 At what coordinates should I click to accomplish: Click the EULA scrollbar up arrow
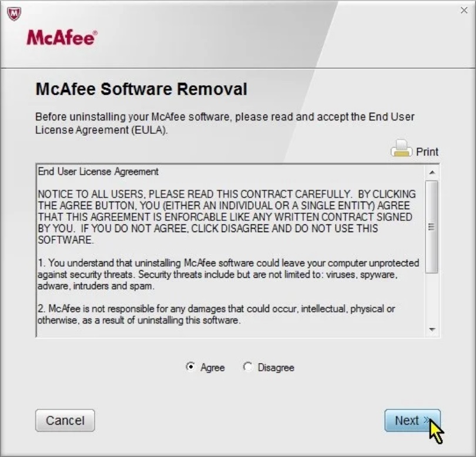point(432,172)
